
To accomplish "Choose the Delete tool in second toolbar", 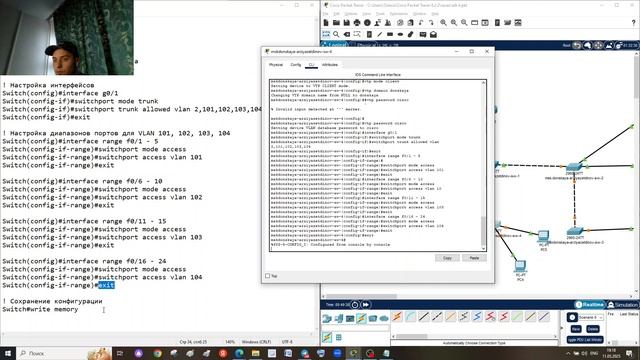I will (x=347, y=34).
